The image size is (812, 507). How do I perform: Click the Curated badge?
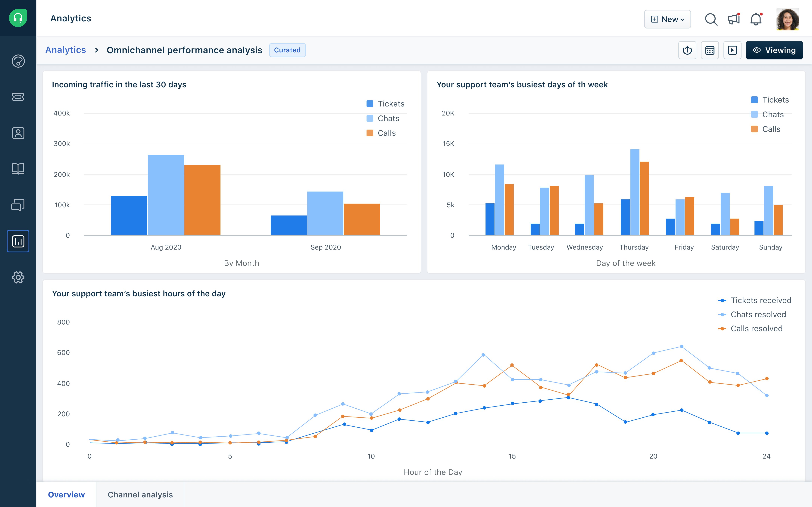pos(287,50)
